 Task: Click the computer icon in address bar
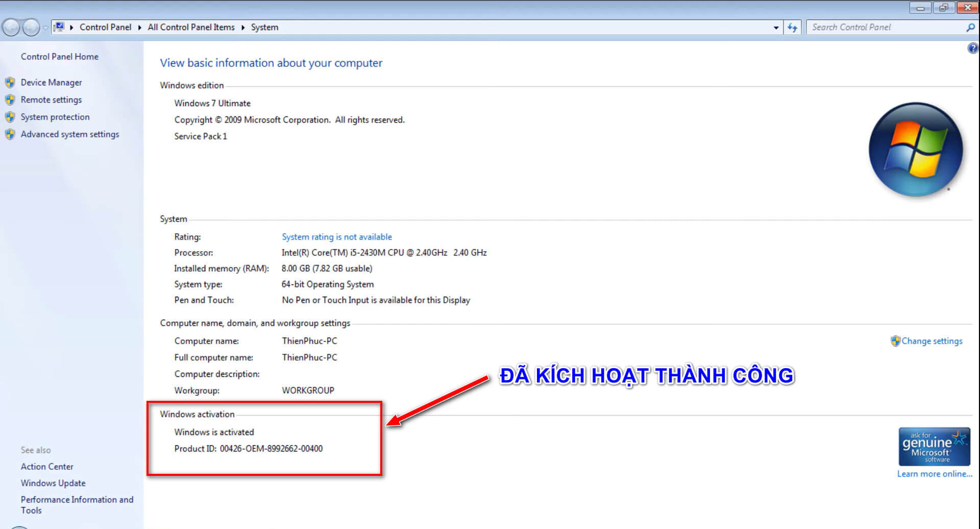click(x=59, y=27)
